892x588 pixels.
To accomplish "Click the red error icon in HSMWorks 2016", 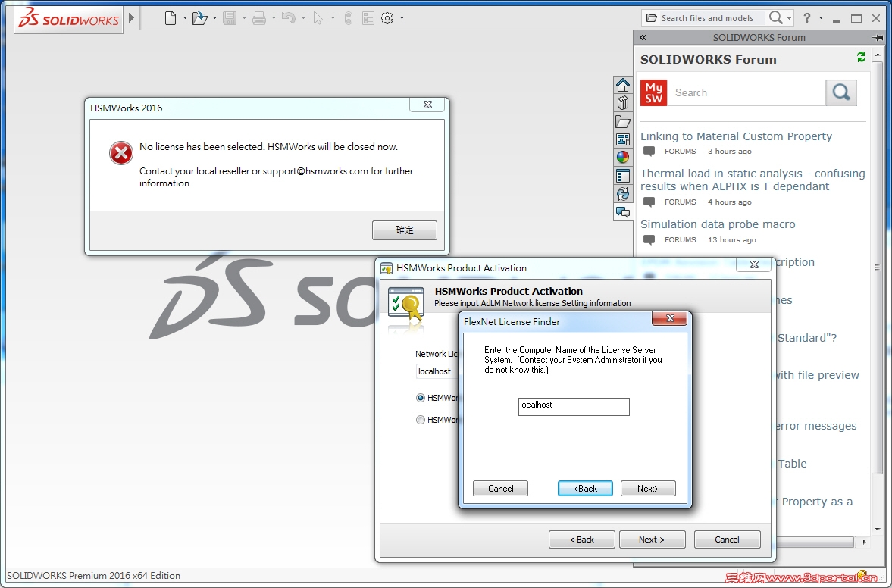I will [120, 153].
